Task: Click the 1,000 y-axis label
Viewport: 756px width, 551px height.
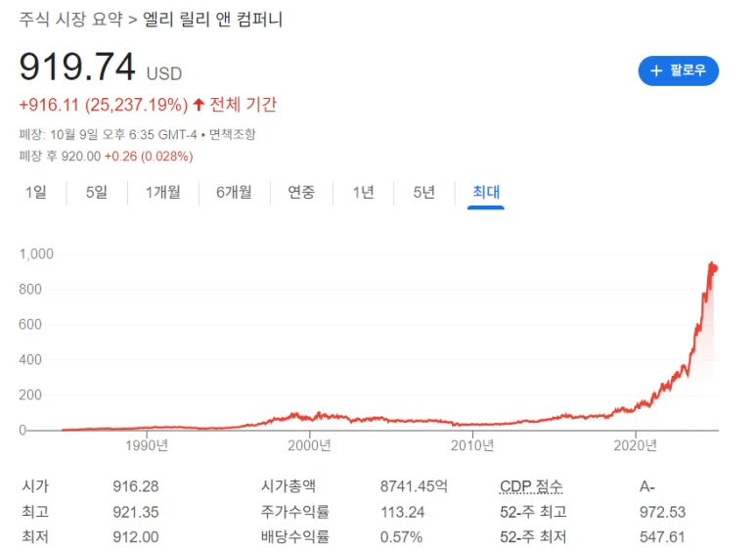Action: coord(36,253)
